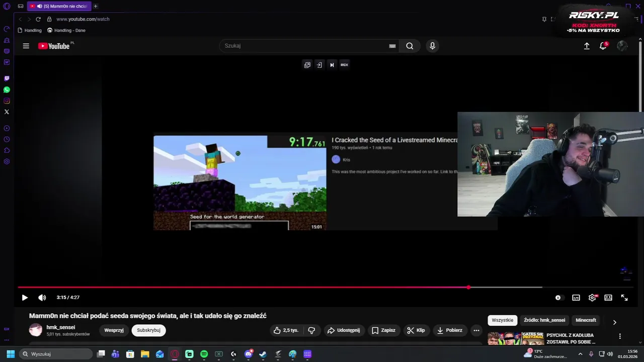
Task: Open WhatsApp in the Opera sidebar
Action: (7, 89)
